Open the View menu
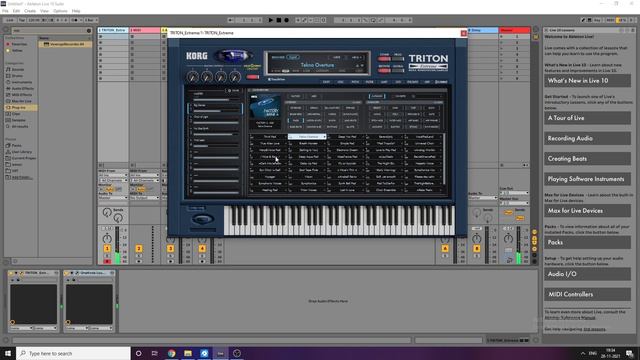 pyautogui.click(x=44, y=11)
